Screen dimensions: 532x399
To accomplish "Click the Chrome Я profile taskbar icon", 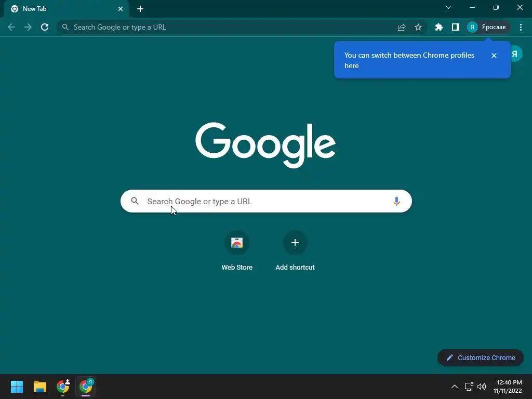I will point(86,387).
